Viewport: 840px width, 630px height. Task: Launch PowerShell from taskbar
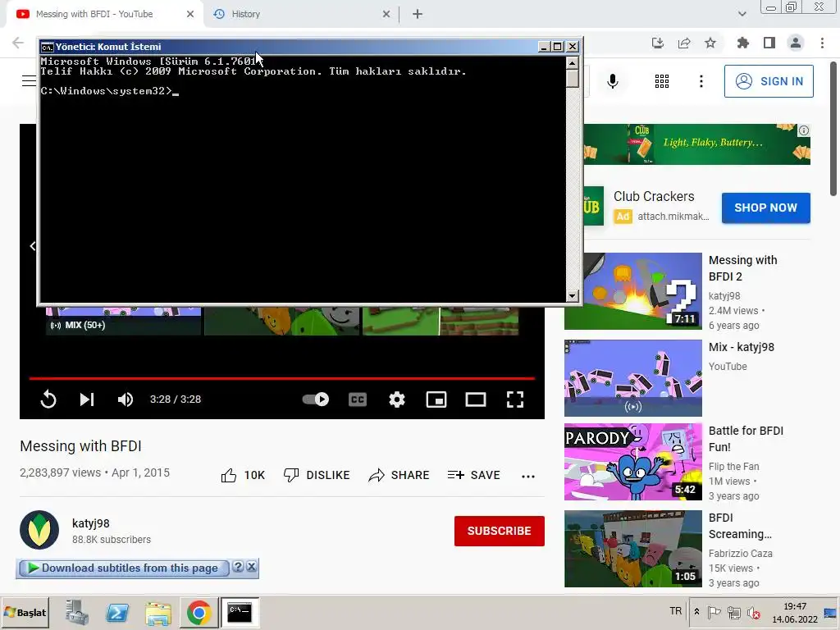117,612
